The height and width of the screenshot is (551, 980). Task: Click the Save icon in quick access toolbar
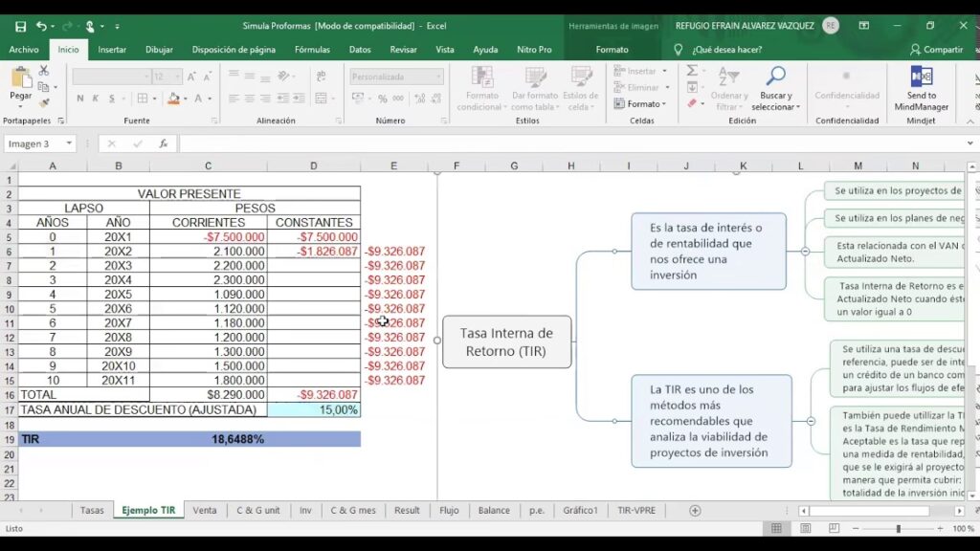(x=18, y=26)
